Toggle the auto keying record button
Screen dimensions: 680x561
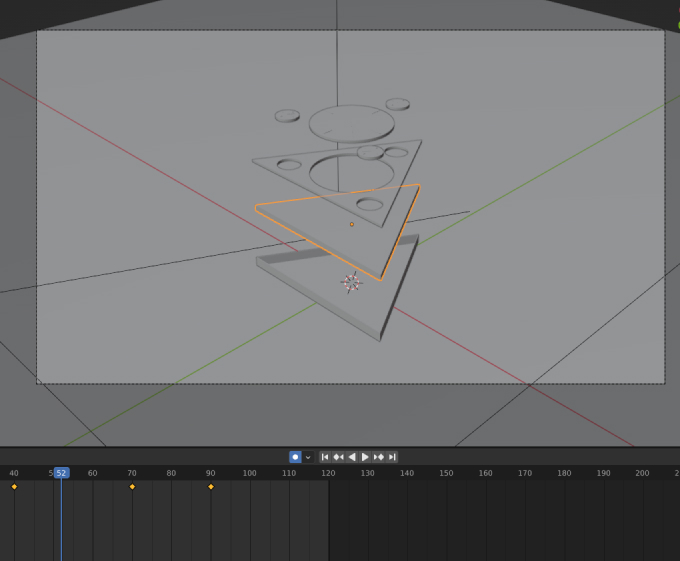click(295, 457)
